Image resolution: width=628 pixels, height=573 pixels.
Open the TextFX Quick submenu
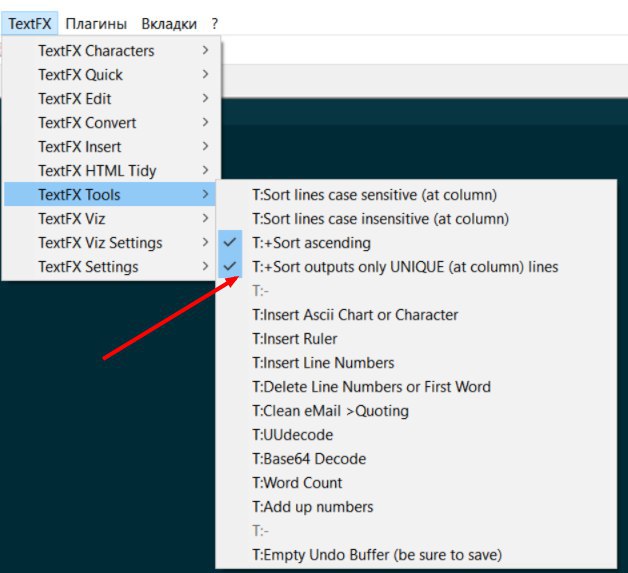[110, 74]
